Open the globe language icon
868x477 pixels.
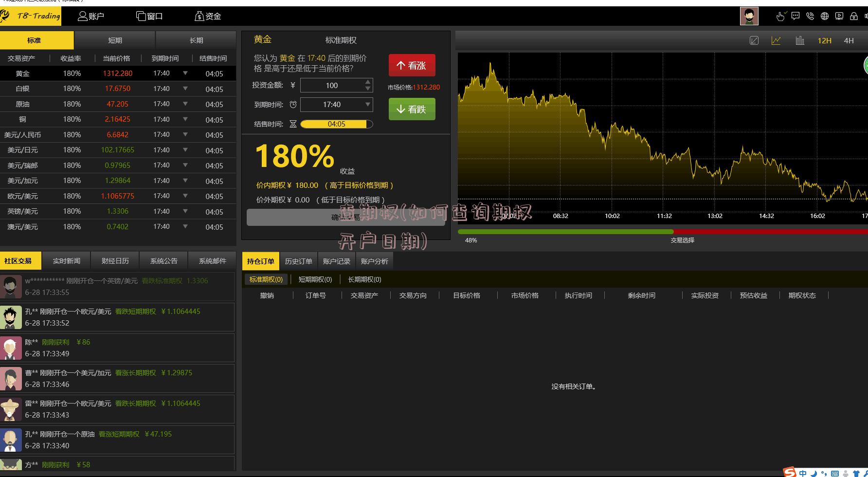coord(825,16)
